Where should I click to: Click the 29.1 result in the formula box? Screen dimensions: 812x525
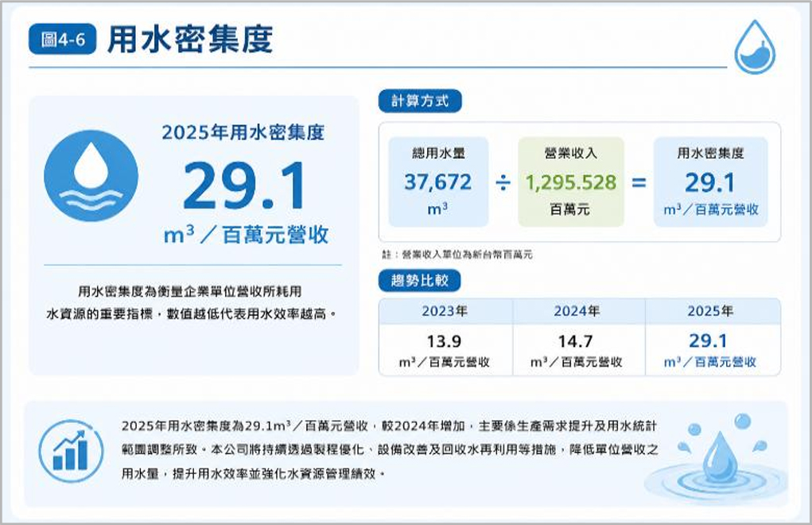point(709,182)
